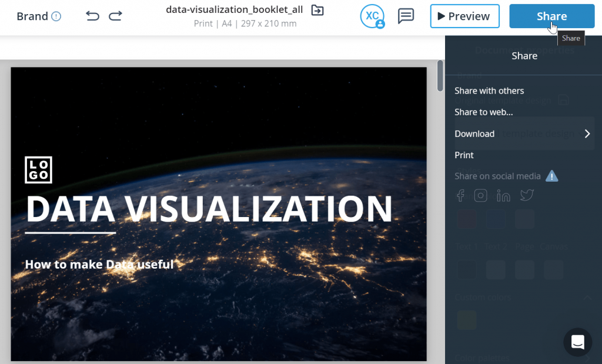Share the design on Instagram
This screenshot has height=364, width=602.
point(481,195)
